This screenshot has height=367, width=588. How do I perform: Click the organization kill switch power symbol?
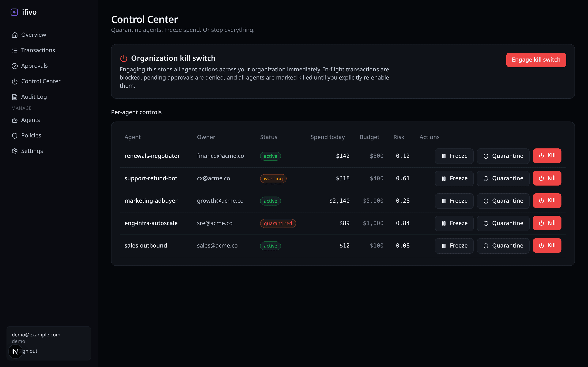coord(124,58)
